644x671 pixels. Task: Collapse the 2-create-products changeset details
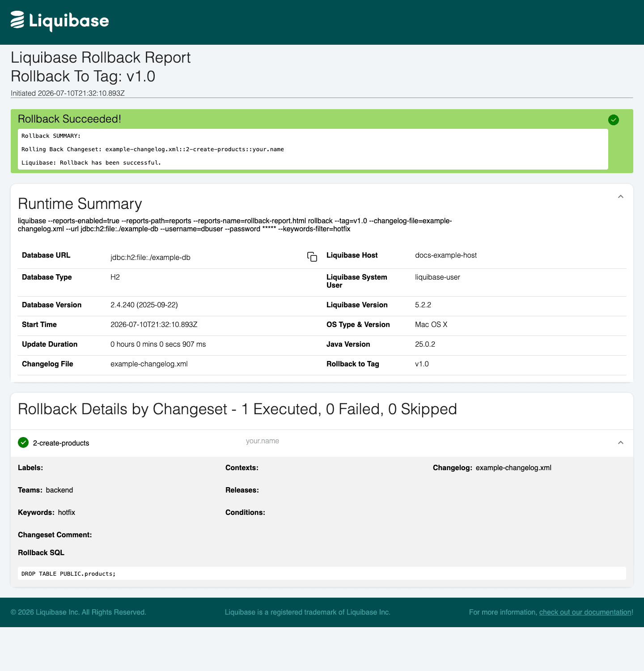tap(621, 443)
